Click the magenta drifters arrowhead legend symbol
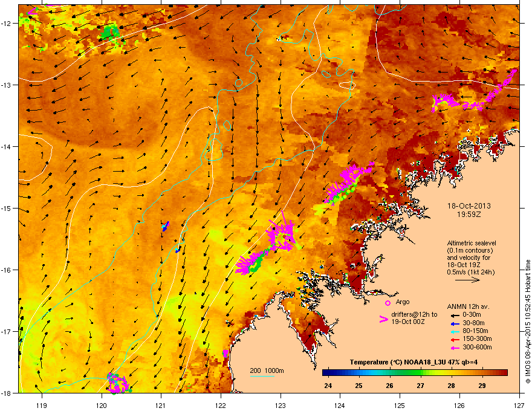The height and width of the screenshot is (411, 532). pyautogui.click(x=383, y=319)
